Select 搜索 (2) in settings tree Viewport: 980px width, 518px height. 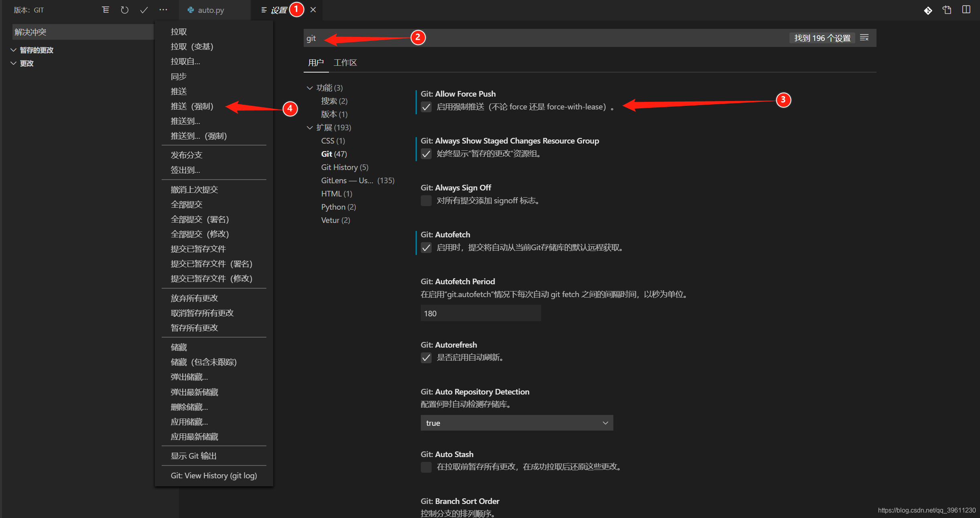tap(334, 101)
